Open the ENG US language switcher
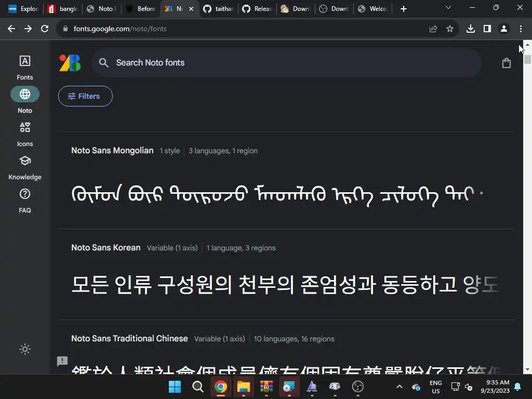 pos(436,387)
